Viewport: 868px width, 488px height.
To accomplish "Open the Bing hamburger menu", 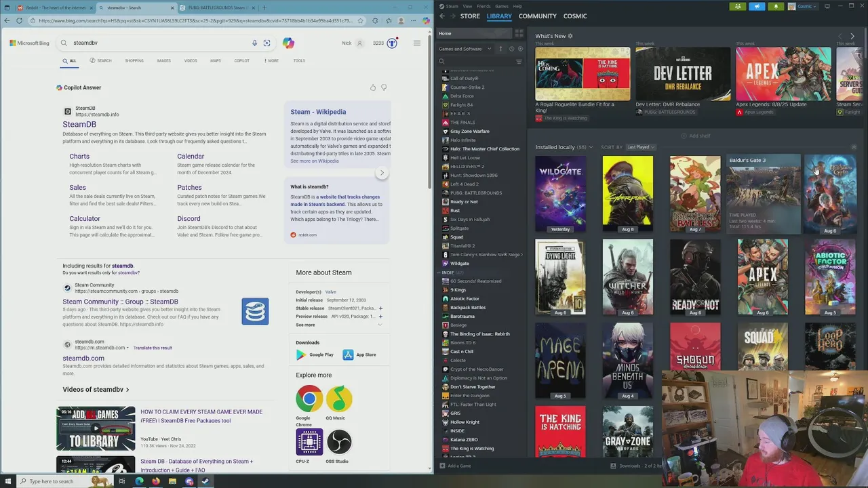I will 417,43.
